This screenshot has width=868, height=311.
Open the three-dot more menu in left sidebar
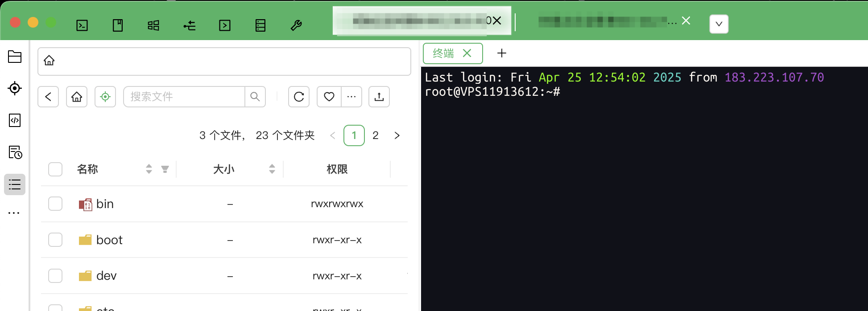(x=14, y=213)
